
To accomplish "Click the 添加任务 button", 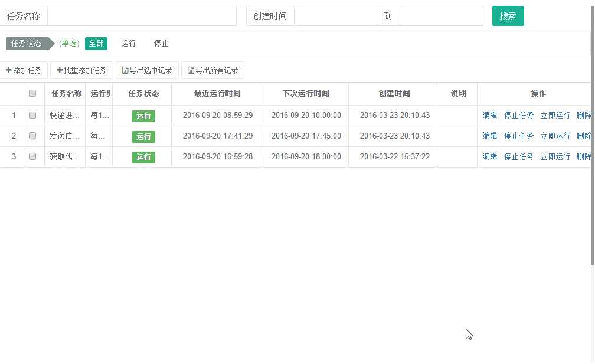I will 24,70.
